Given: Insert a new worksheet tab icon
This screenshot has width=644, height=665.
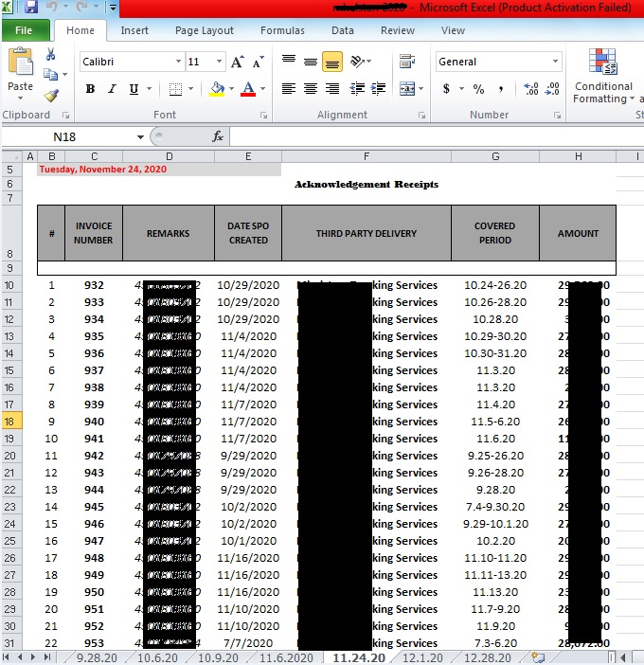Looking at the screenshot, I should coord(538,657).
